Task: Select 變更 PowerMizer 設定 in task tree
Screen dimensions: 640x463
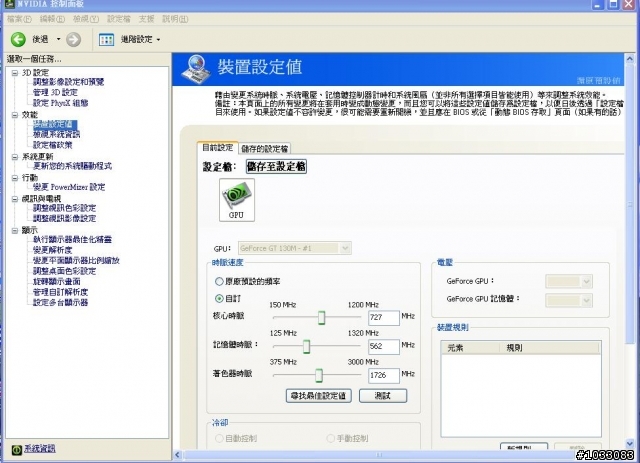Action: click(x=69, y=187)
